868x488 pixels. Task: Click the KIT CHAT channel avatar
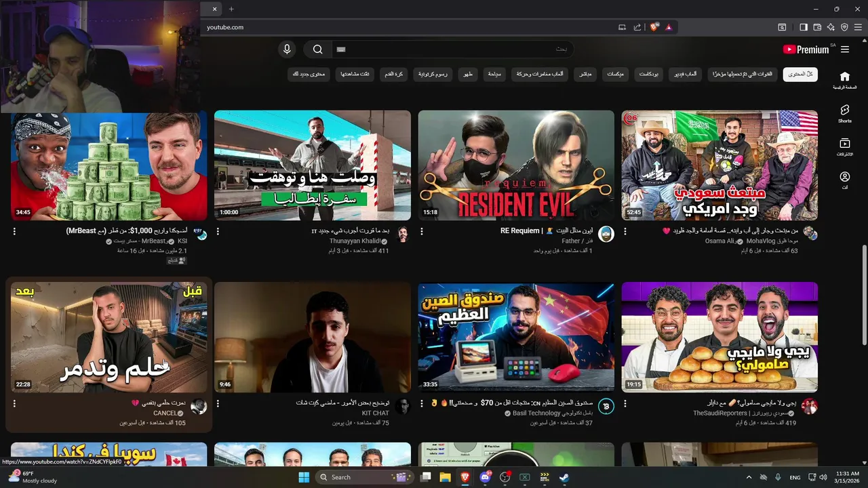(x=403, y=407)
